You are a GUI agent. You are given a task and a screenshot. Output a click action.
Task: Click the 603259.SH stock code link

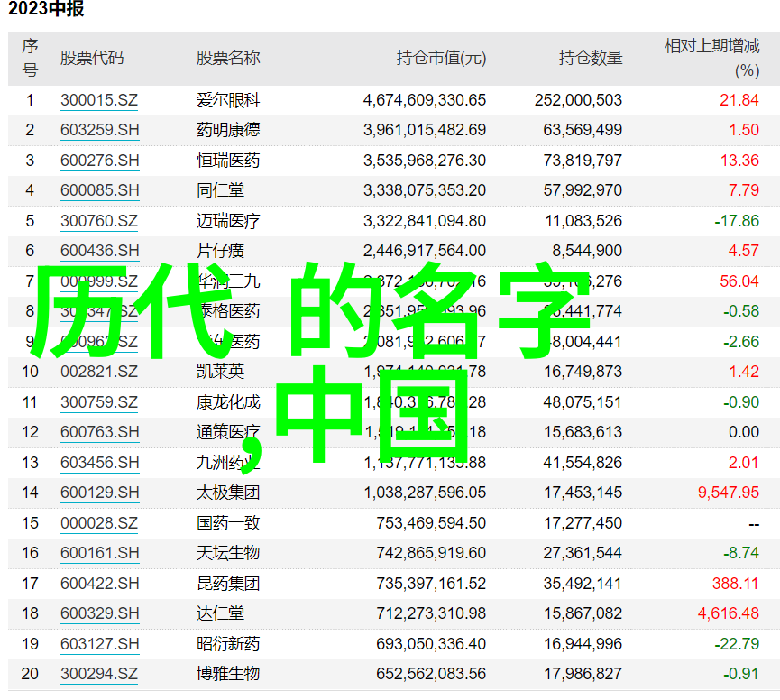tap(100, 130)
